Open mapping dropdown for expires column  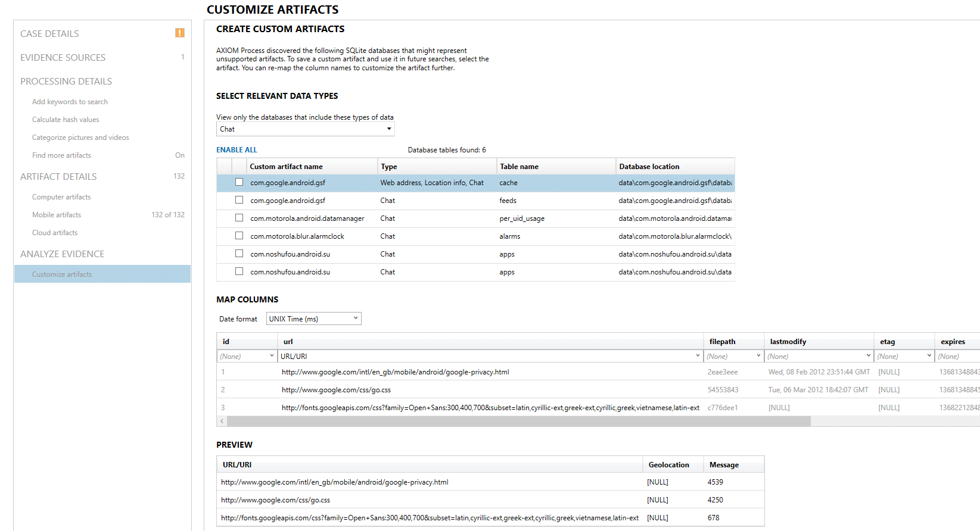958,356
